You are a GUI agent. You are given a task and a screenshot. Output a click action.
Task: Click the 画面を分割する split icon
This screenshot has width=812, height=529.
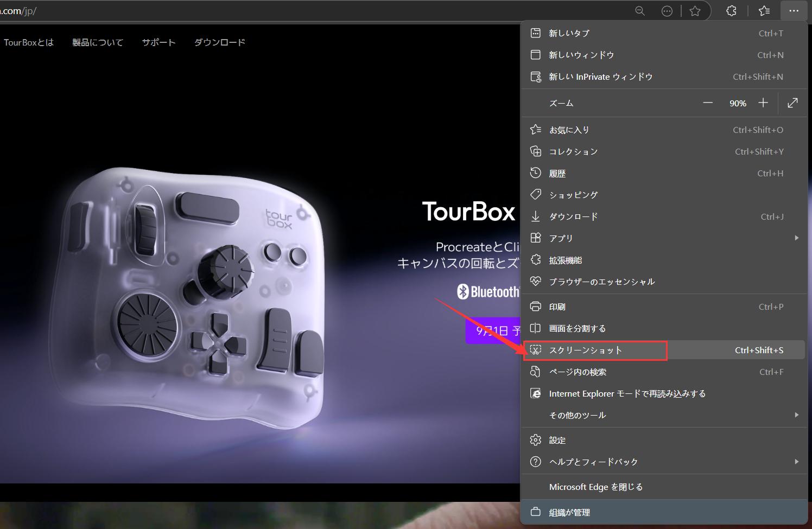point(535,328)
